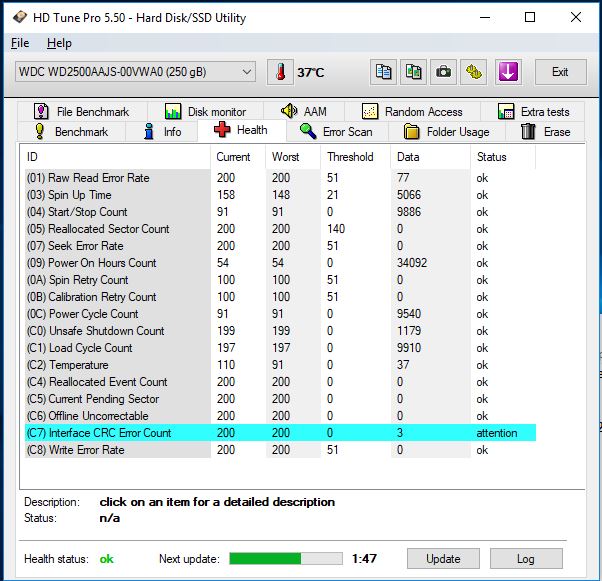Click the Data column header

click(430, 157)
